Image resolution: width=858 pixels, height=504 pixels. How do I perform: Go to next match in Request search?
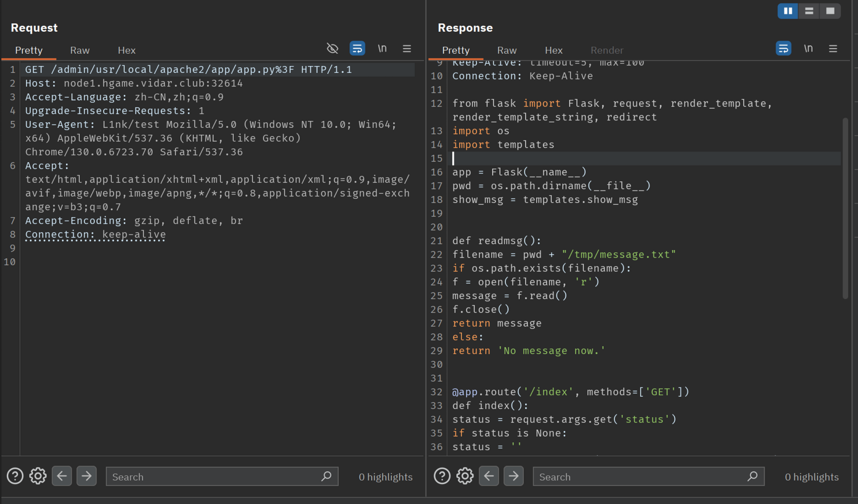tap(87, 477)
